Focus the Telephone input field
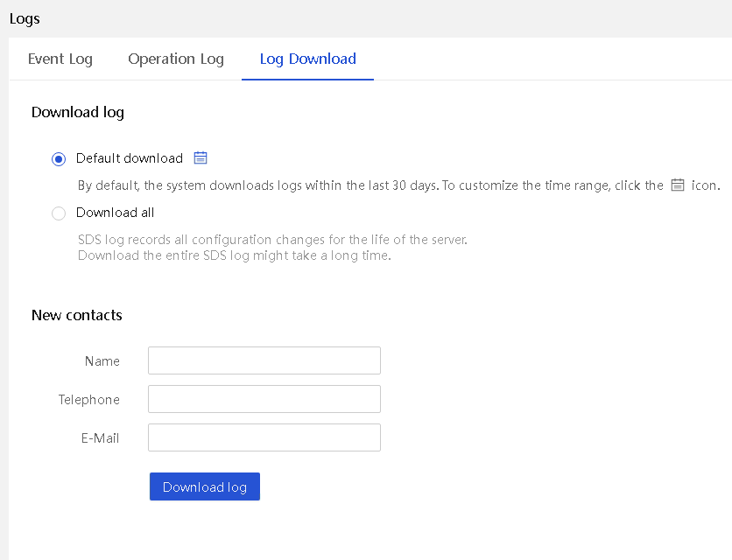Image resolution: width=732 pixels, height=560 pixels. (264, 399)
